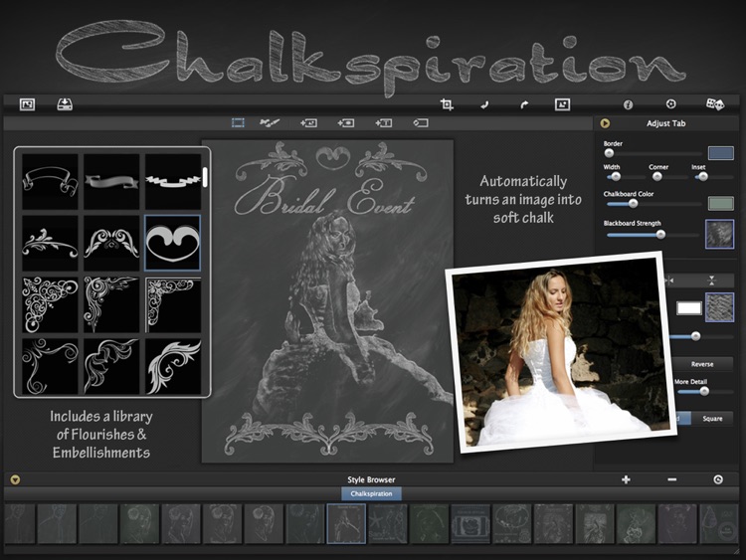Pick the flat gray ribbon banner embellishment
The width and height of the screenshot is (746, 560).
coord(111,181)
